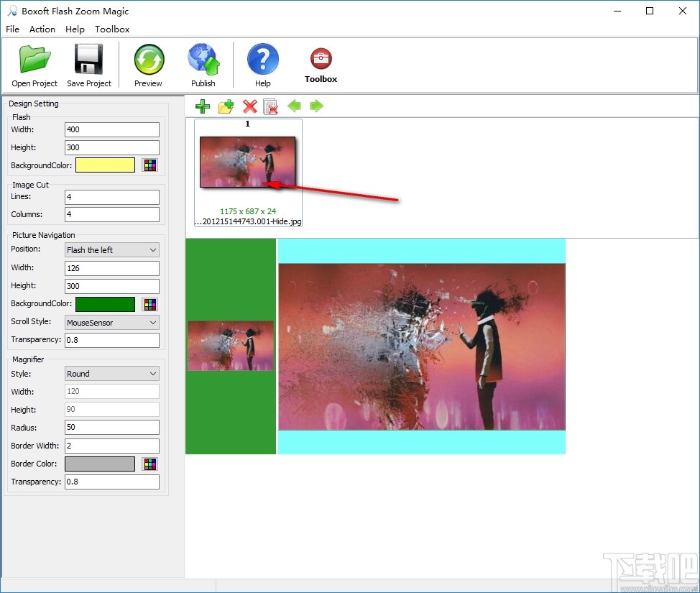700x593 pixels.
Task: Move image forward with green right arrow
Action: [x=317, y=106]
